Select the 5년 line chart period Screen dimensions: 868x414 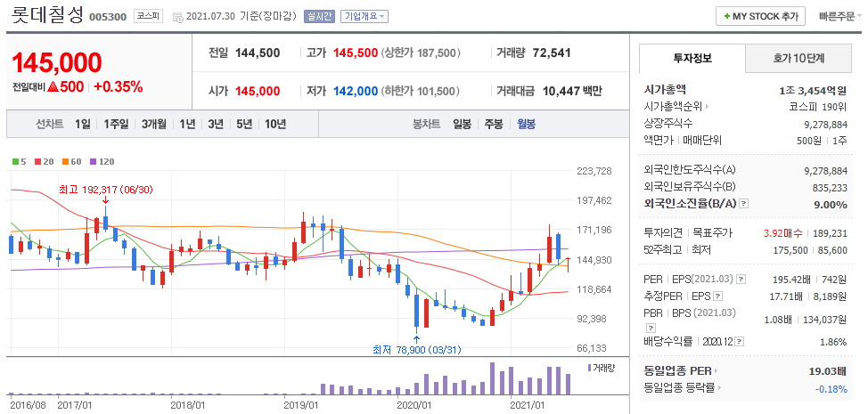(244, 124)
